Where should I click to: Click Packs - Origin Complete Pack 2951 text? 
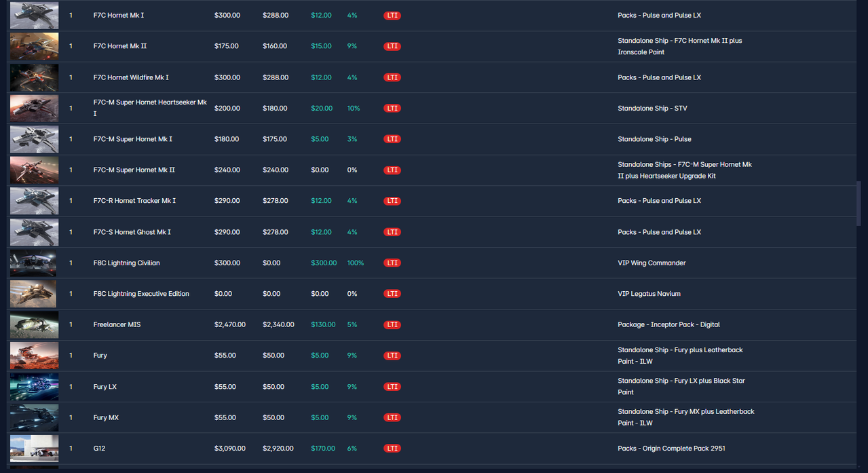pos(672,449)
